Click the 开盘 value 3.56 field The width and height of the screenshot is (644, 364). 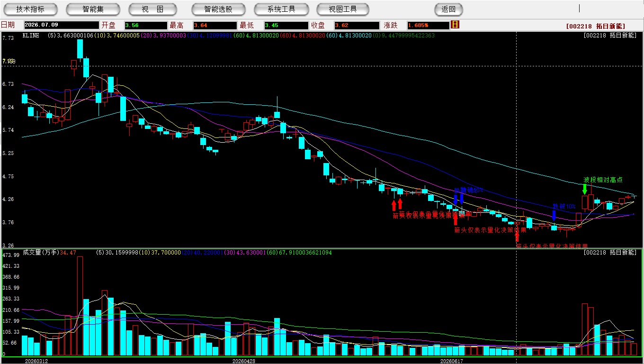tap(146, 25)
